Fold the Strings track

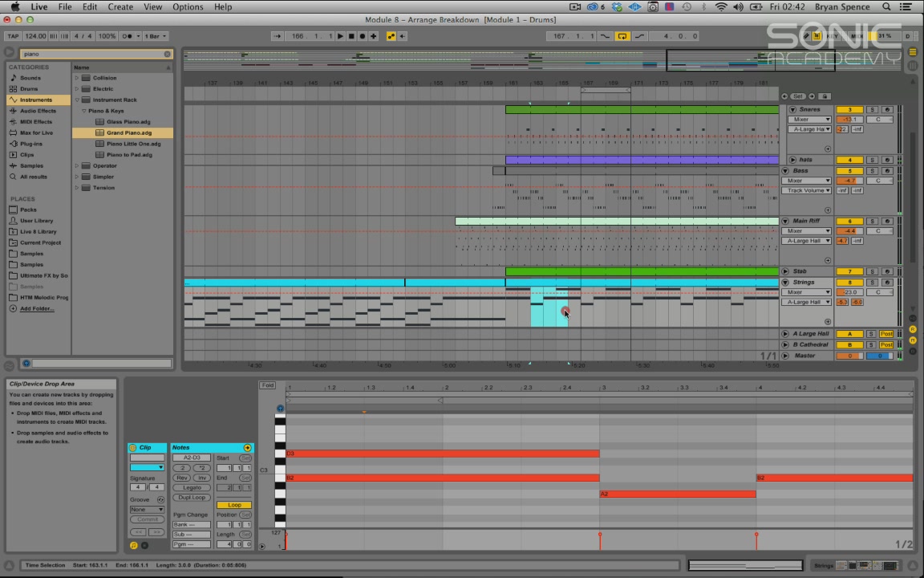[x=785, y=283]
